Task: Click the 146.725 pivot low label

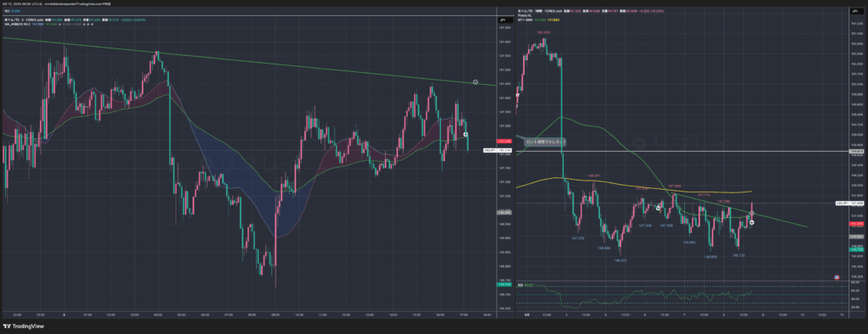Action: (x=738, y=255)
